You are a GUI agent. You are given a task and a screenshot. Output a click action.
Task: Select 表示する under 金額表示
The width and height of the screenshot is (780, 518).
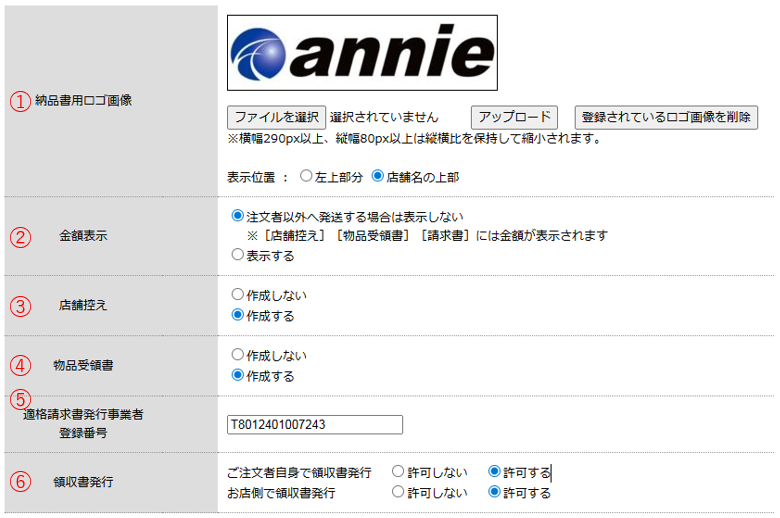(237, 255)
